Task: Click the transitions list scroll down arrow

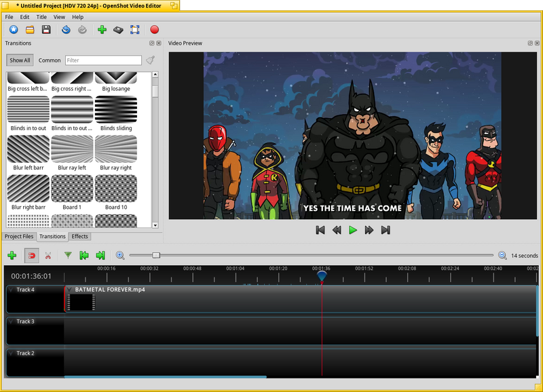Action: tap(155, 225)
